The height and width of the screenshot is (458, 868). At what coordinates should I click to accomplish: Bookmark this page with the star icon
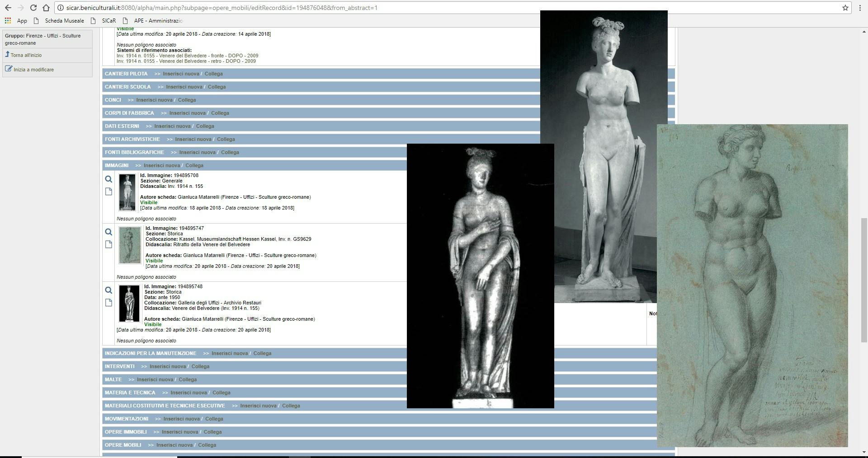click(845, 8)
